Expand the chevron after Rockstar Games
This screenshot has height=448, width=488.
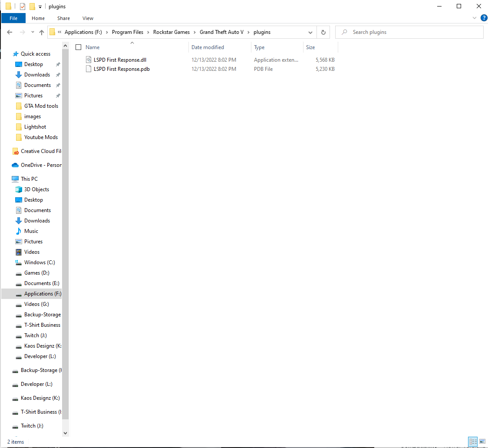pos(195,32)
